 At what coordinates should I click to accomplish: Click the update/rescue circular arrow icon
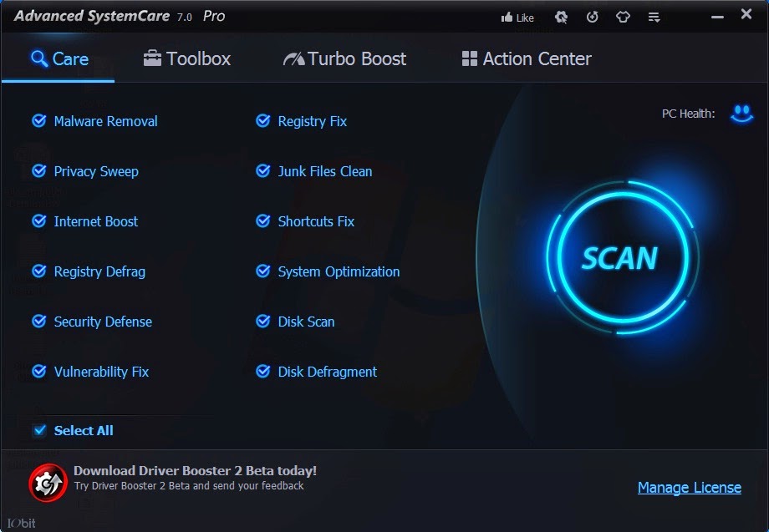592,16
